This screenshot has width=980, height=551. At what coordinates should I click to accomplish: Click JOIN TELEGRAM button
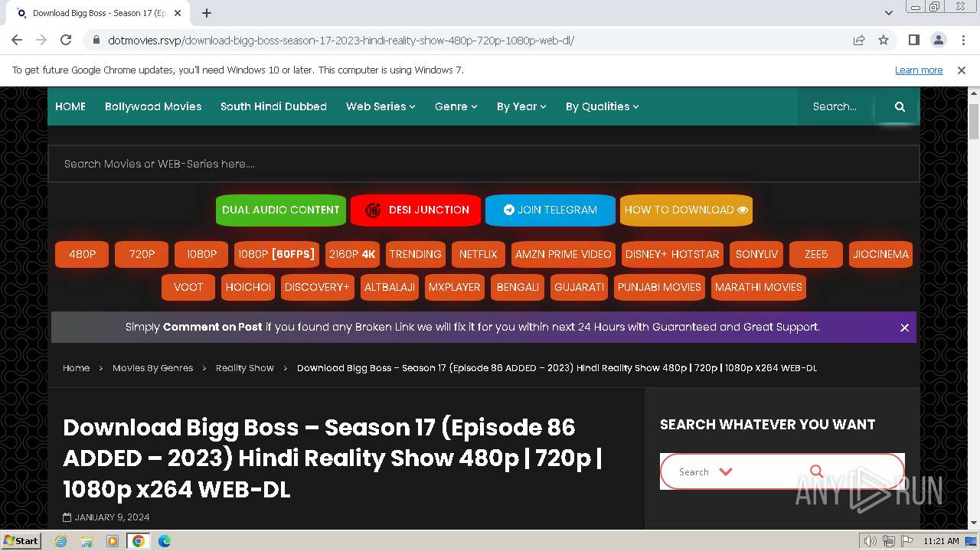tap(550, 210)
